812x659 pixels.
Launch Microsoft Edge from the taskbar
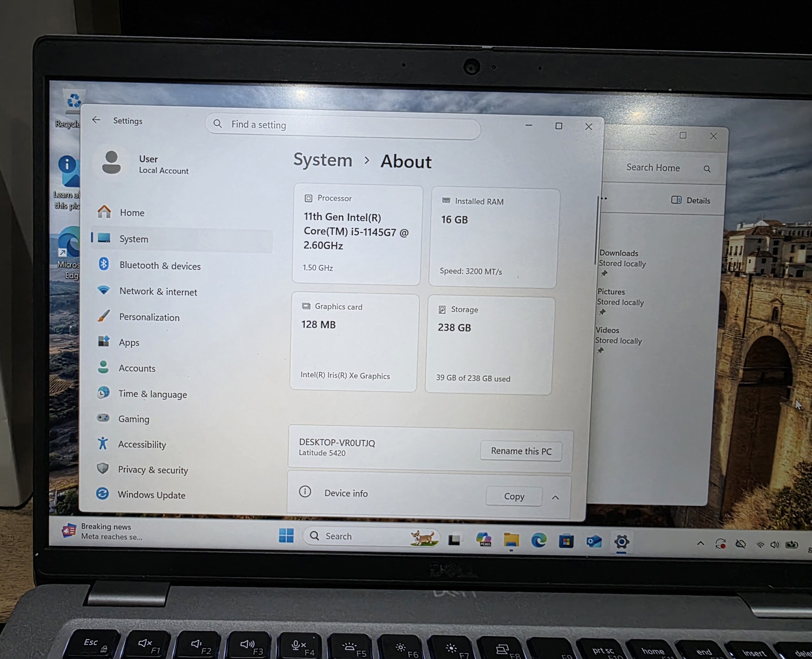[x=538, y=540]
